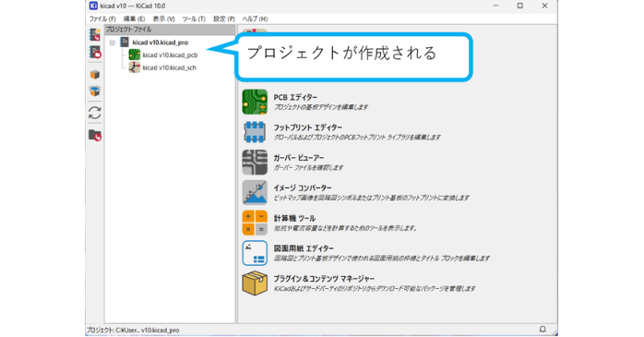Screen dimensions: 644x337
Task: Click the イメージ コンバーター label
Action: click(303, 187)
